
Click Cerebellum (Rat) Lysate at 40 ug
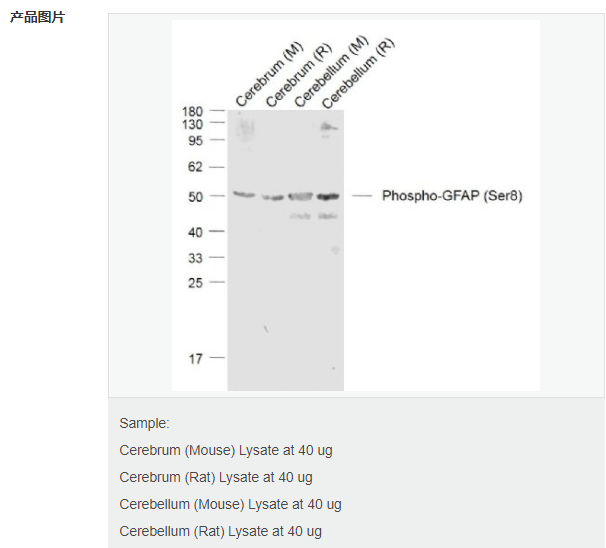220,532
